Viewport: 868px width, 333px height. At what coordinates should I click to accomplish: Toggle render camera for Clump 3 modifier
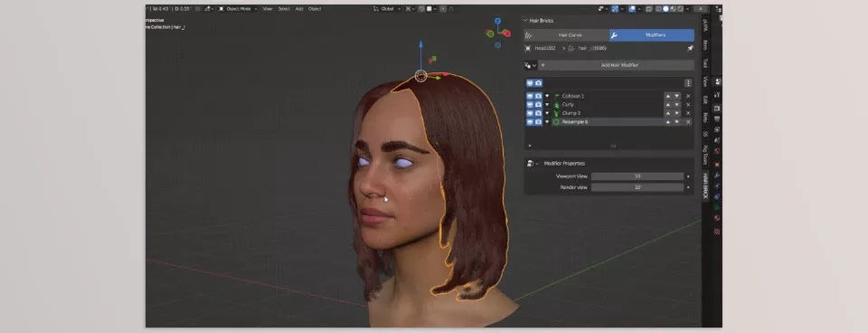(x=538, y=113)
